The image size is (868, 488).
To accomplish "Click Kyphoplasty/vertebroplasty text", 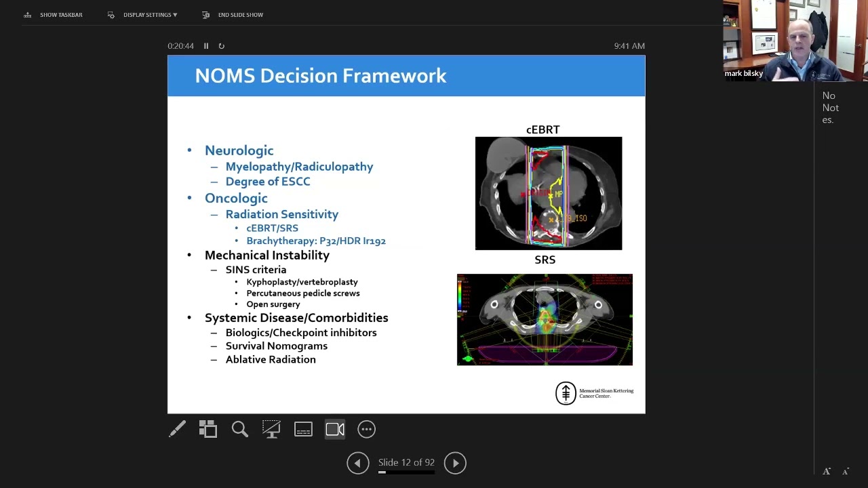I will coord(302,282).
